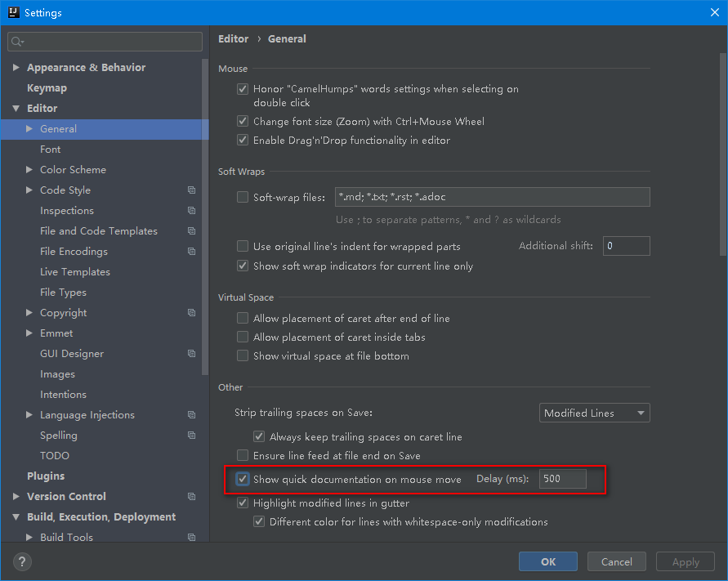Click the project-level icon beside Version Control
This screenshot has width=728, height=581.
click(x=191, y=497)
